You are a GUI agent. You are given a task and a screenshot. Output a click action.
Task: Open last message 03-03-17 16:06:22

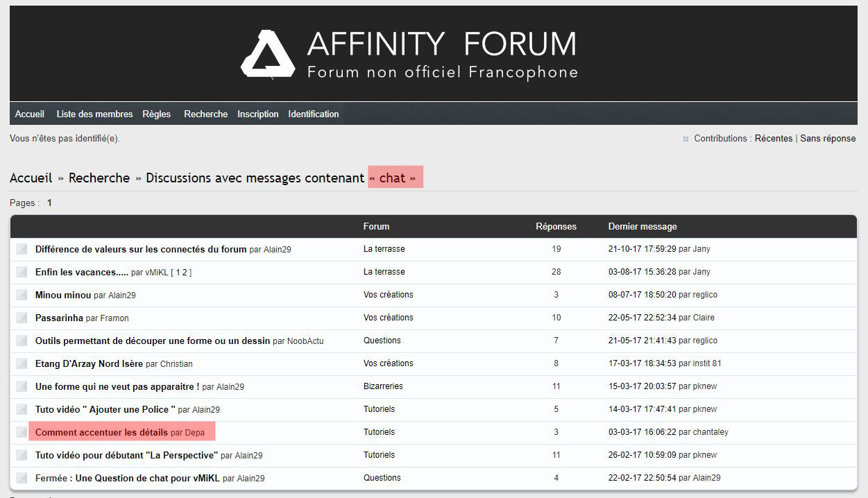pos(643,432)
